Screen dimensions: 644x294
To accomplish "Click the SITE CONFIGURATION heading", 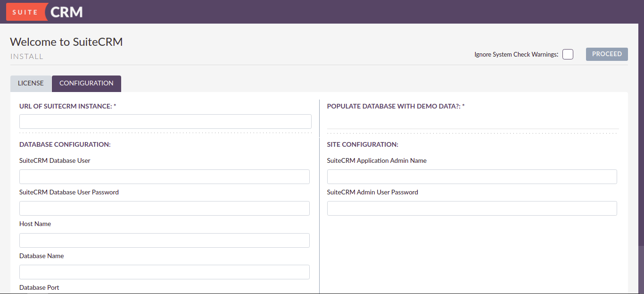I will point(363,144).
